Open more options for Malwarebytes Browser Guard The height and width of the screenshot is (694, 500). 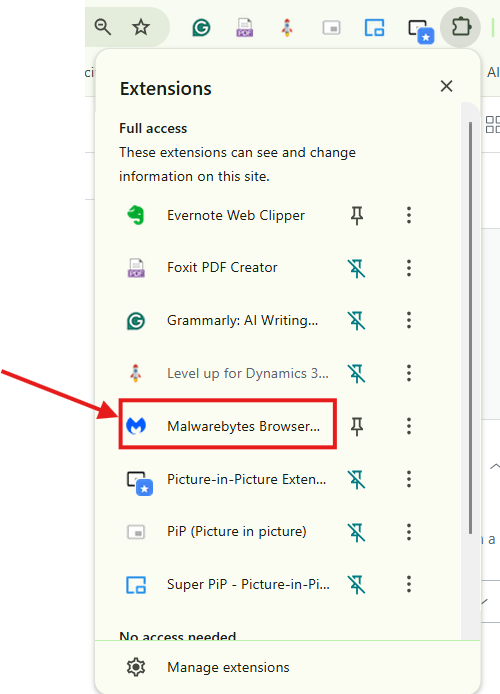[409, 426]
